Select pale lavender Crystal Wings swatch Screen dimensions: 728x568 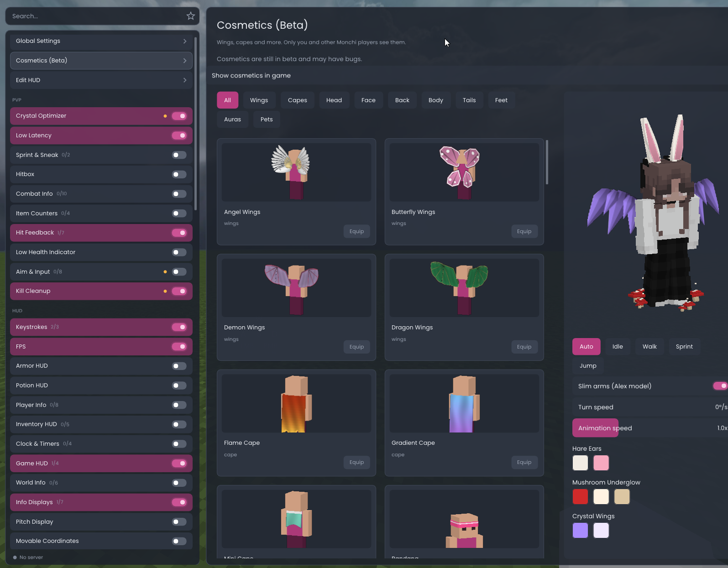pos(601,531)
